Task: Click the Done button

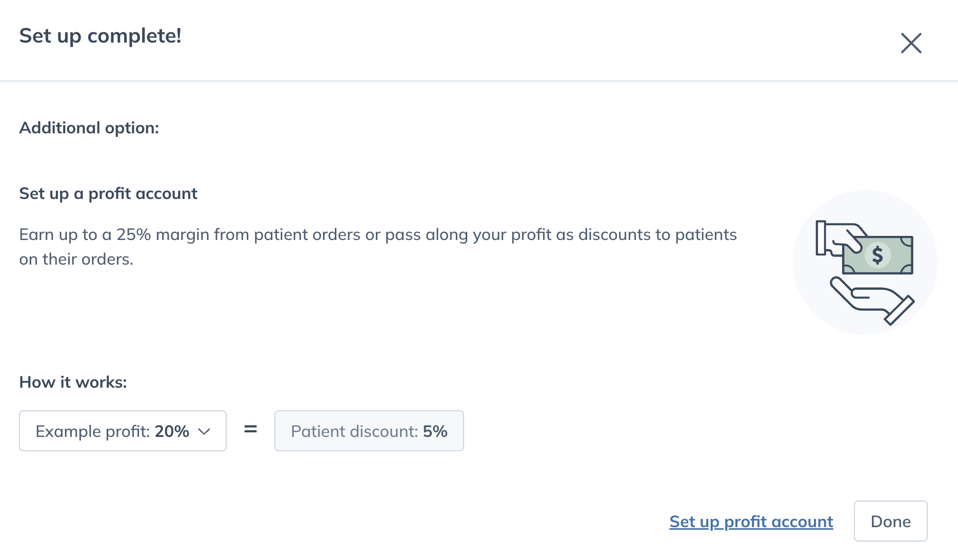Action: point(891,521)
